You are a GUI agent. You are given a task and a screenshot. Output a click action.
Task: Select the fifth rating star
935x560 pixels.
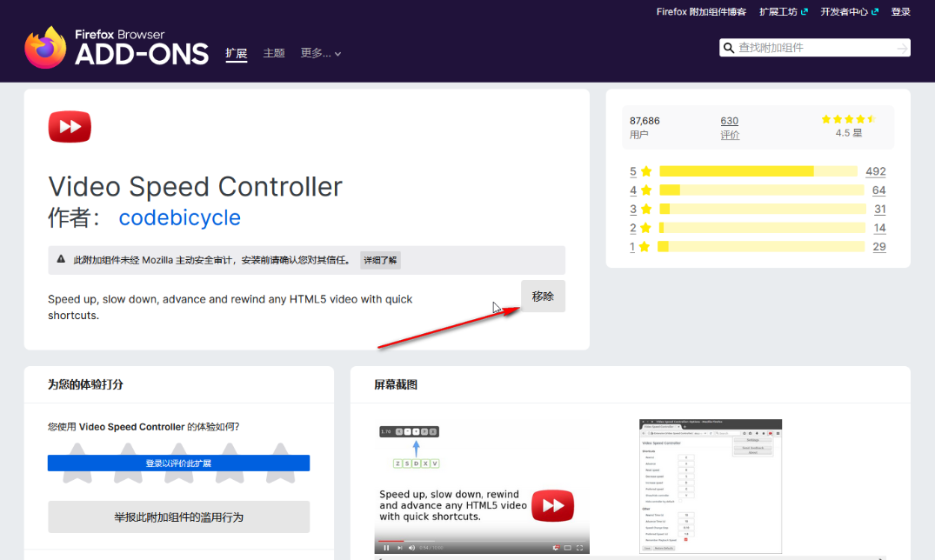coord(280,463)
